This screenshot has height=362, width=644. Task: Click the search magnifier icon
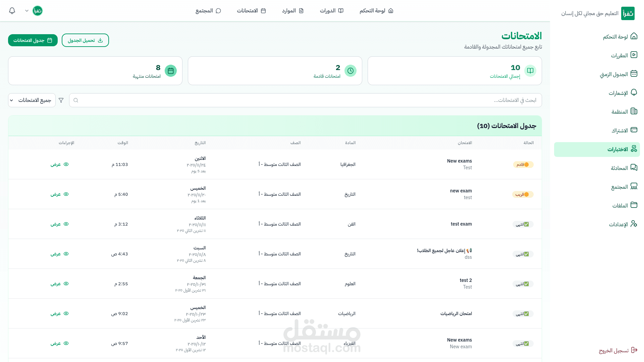click(76, 100)
